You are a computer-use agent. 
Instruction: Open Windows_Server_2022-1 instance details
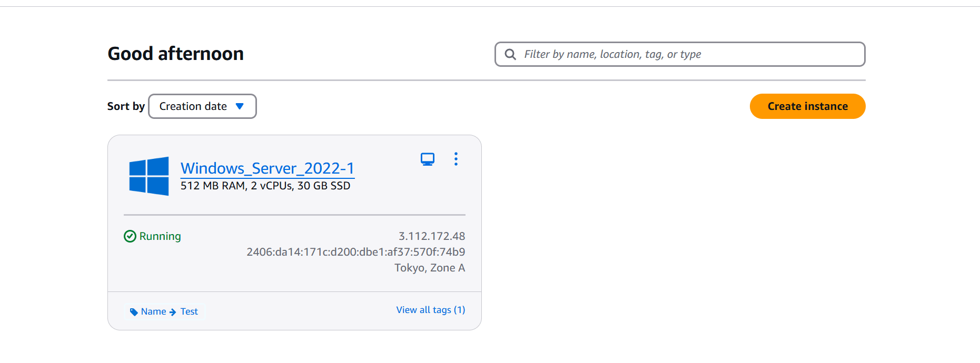tap(268, 168)
